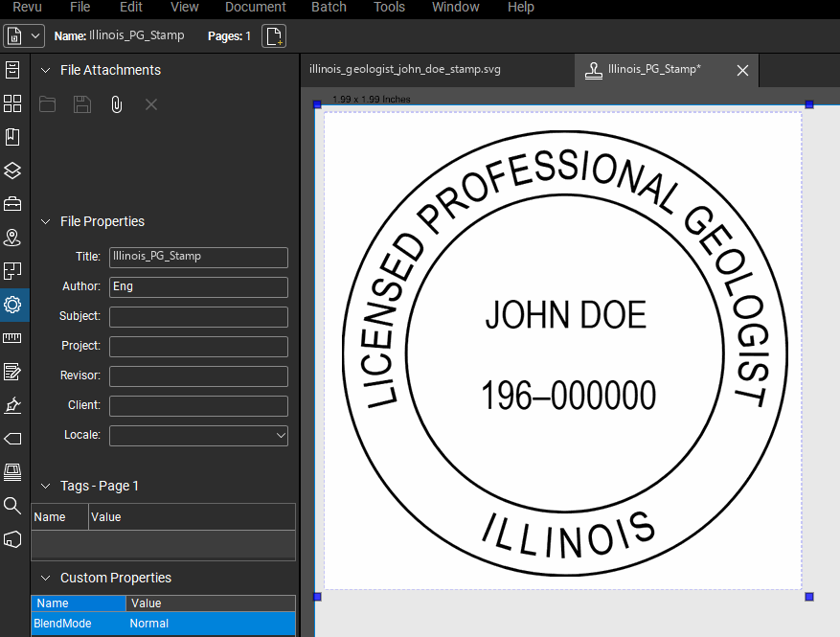840x637 pixels.
Task: Open the Sets panel icon
Action: point(12,271)
